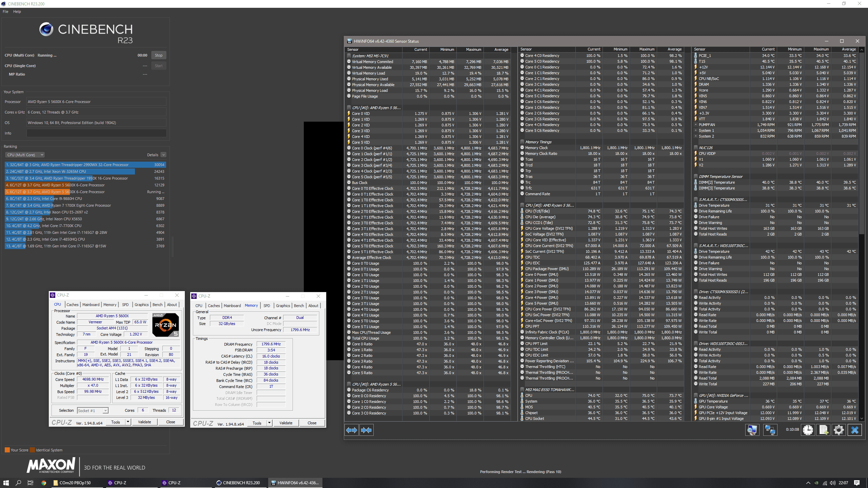Close sensors with blue X icon
Screen dimensions: 868x488
point(855,430)
